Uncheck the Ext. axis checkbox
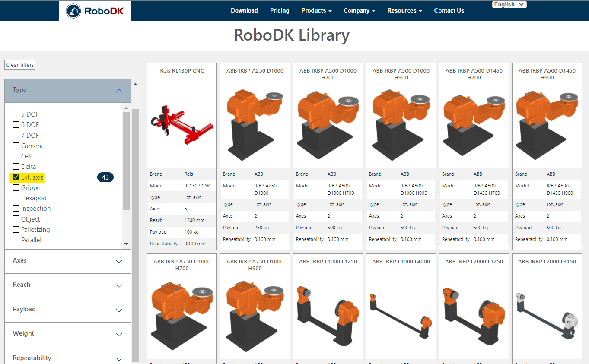The width and height of the screenshot is (589, 364). [x=16, y=177]
